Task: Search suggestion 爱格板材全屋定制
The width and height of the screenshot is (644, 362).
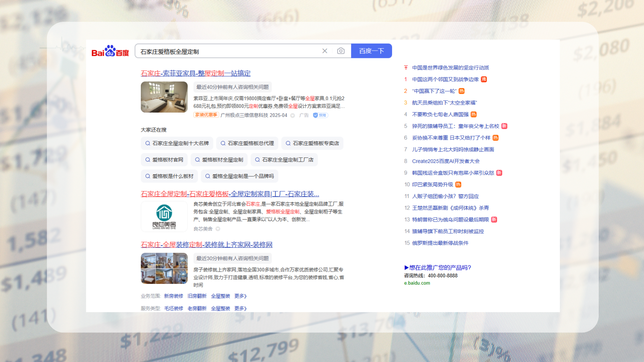Action: [219, 160]
